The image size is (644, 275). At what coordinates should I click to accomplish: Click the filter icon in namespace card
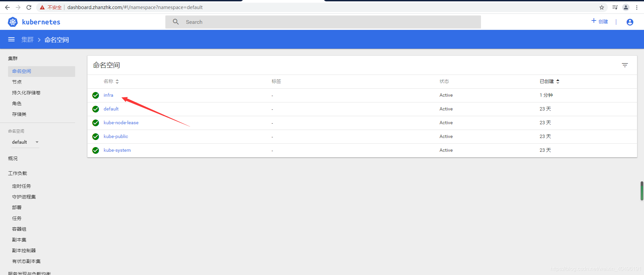click(x=625, y=65)
